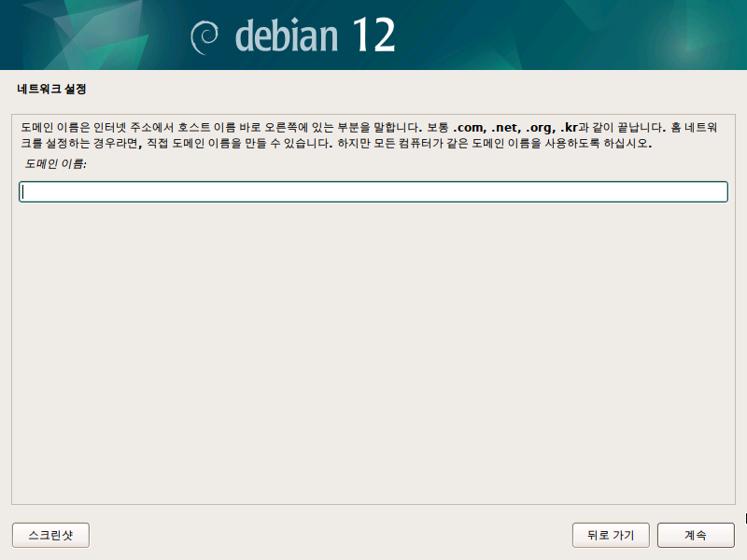Viewport: 747px width, 560px height.
Task: Click the 'debian' wordmark in the header
Action: (287, 35)
